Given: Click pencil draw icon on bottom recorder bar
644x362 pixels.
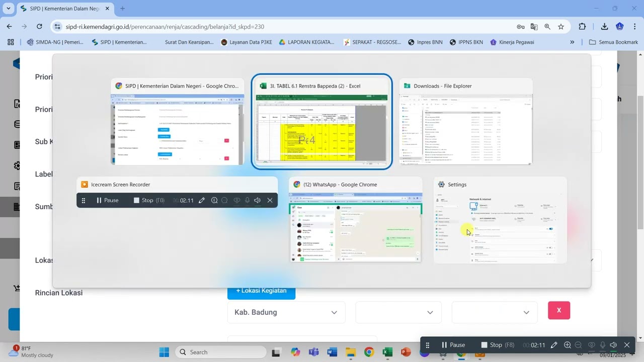Looking at the screenshot, I should coord(554,345).
